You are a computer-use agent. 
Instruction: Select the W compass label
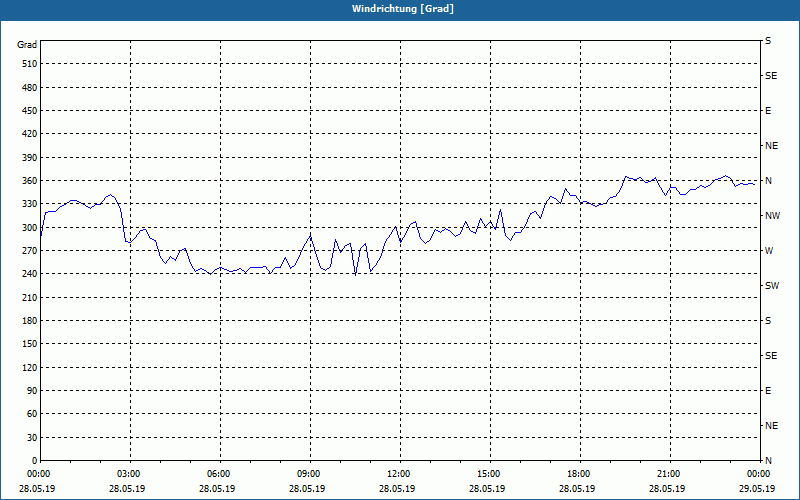(x=769, y=251)
